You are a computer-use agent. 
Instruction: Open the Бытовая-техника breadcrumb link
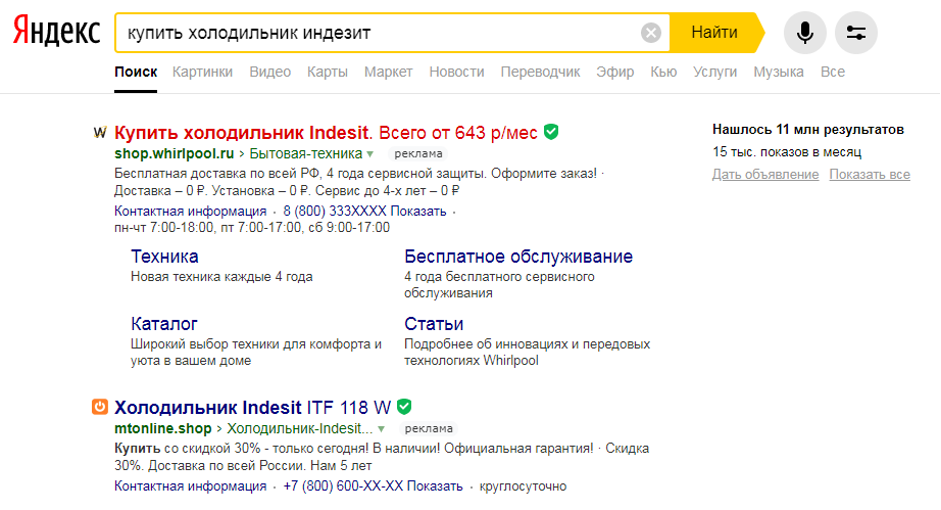(305, 154)
